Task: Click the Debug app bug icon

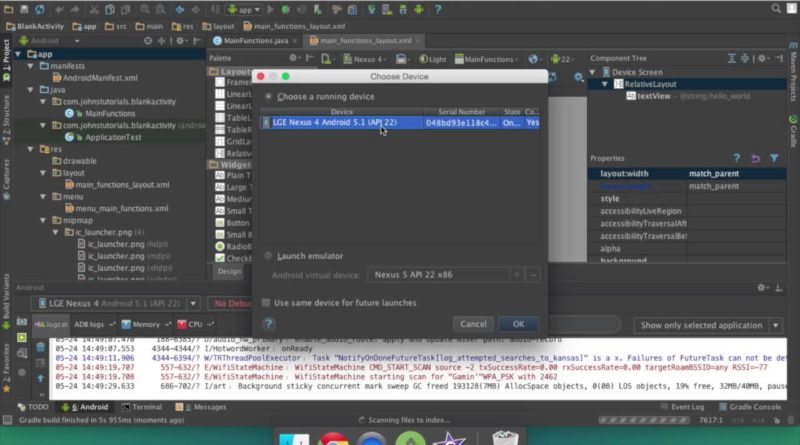Action: coord(286,9)
